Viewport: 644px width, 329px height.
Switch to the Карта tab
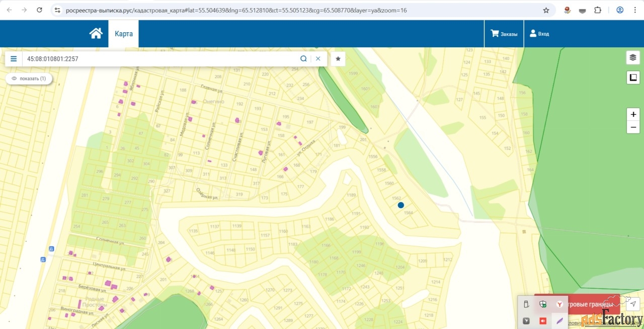124,34
